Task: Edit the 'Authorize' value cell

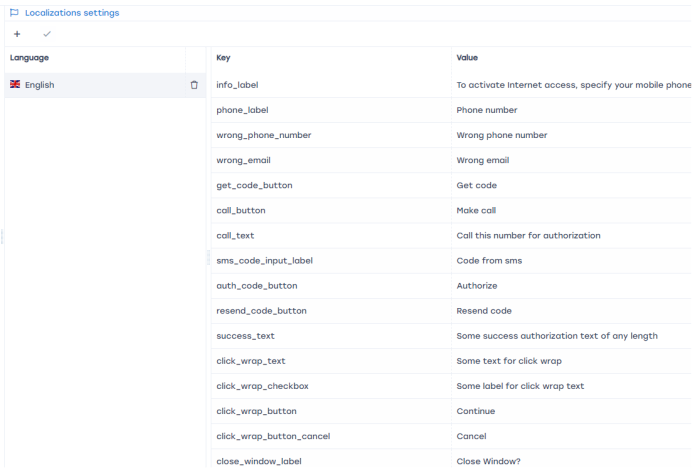Action: (476, 286)
